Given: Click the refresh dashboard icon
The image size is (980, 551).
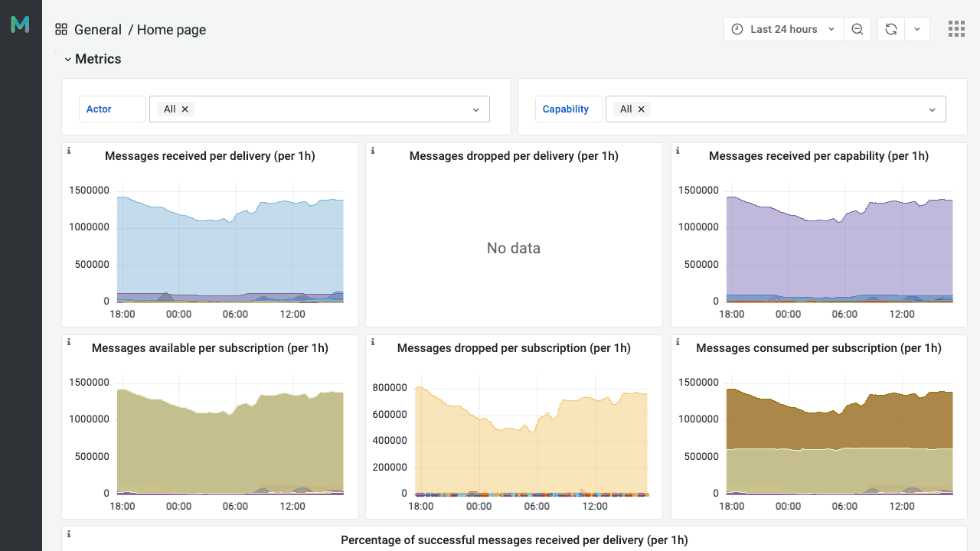Looking at the screenshot, I should [x=891, y=29].
